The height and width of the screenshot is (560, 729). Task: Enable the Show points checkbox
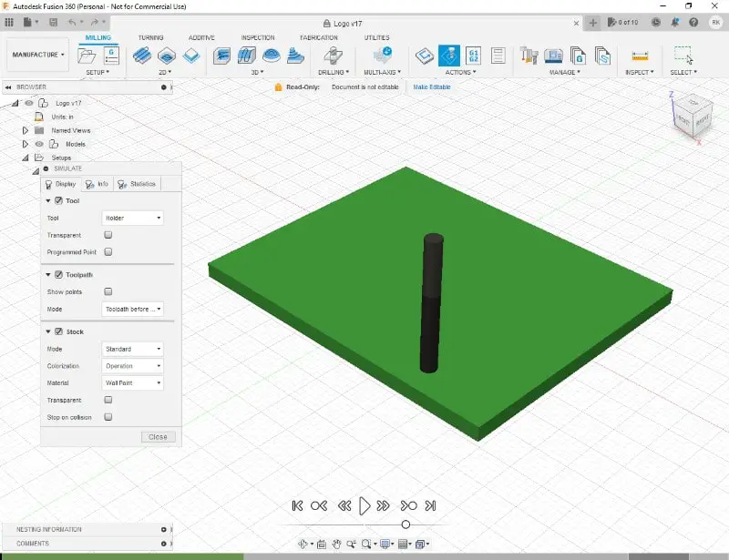click(x=108, y=291)
